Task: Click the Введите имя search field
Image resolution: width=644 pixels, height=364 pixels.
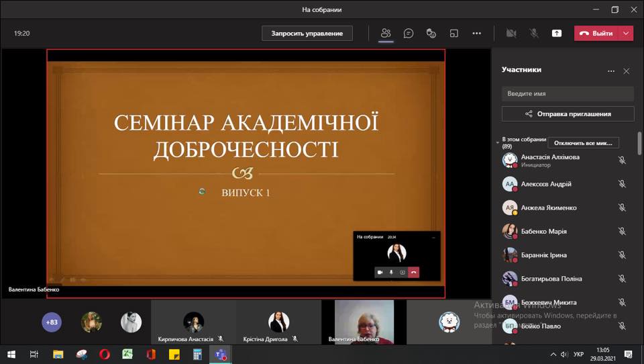Action: [568, 94]
